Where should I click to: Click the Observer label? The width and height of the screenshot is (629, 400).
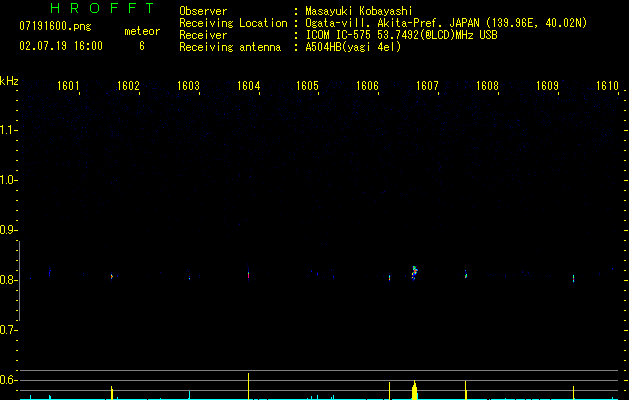point(203,11)
